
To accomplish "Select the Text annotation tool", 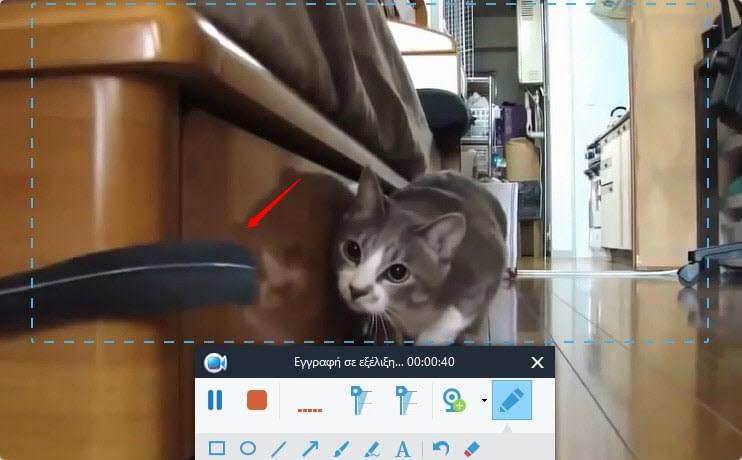I will point(404,448).
